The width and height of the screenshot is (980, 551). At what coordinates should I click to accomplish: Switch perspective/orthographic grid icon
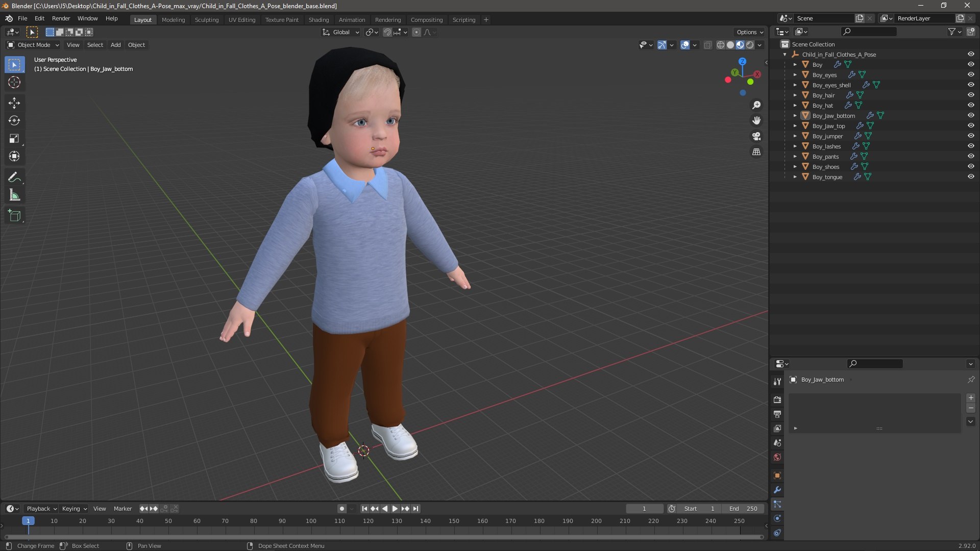[756, 152]
